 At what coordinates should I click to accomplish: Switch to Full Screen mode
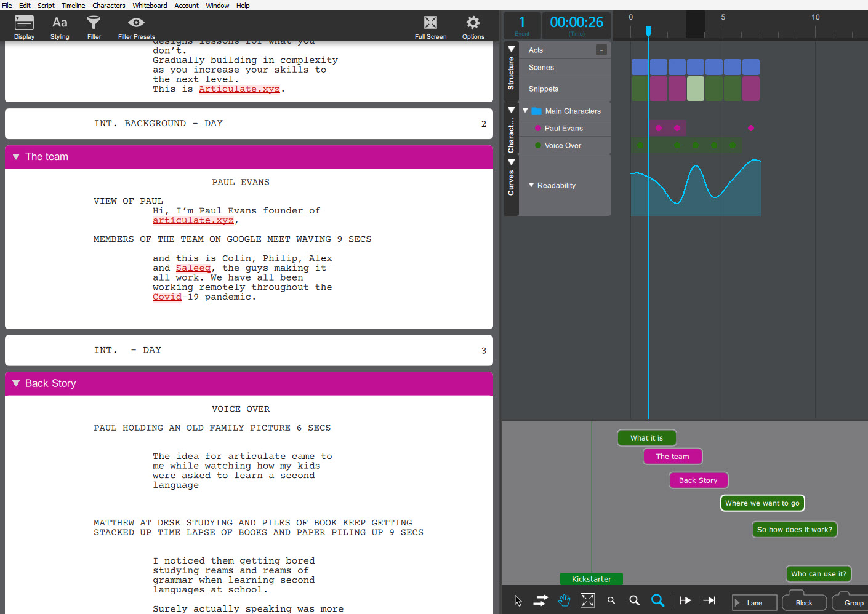tap(430, 23)
